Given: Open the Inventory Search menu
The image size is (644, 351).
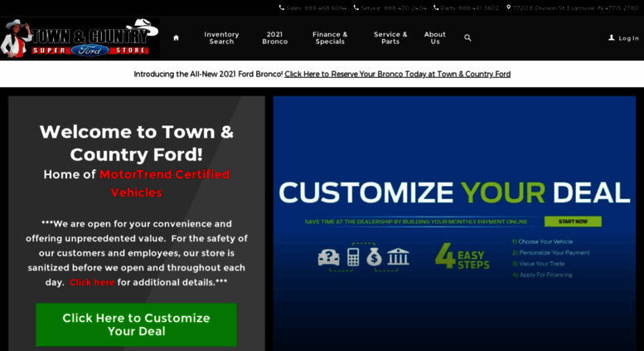Looking at the screenshot, I should (221, 38).
